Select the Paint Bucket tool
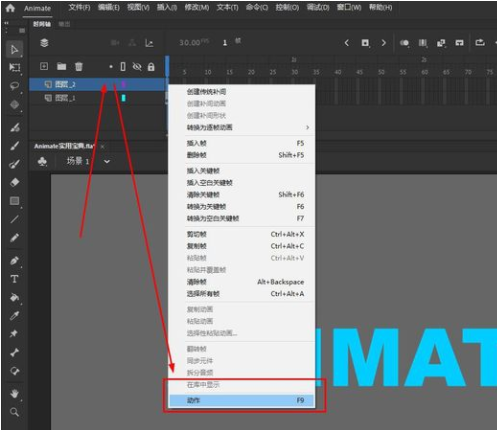Viewport: 497px width, 430px height. tap(14, 297)
